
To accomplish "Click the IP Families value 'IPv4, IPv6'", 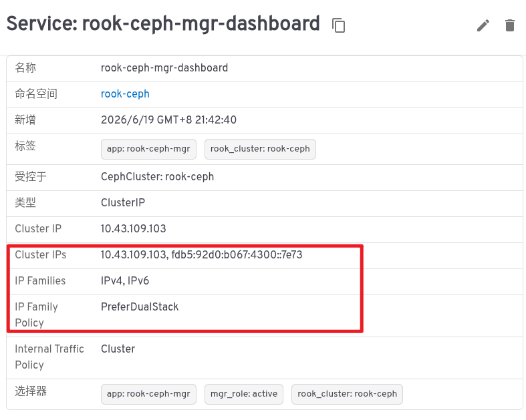I will point(125,280).
